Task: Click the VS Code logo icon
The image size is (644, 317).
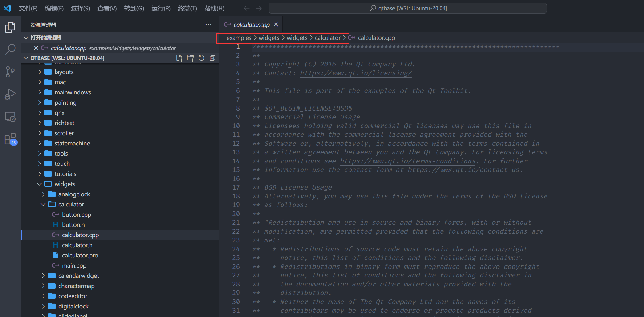Action: [7, 8]
